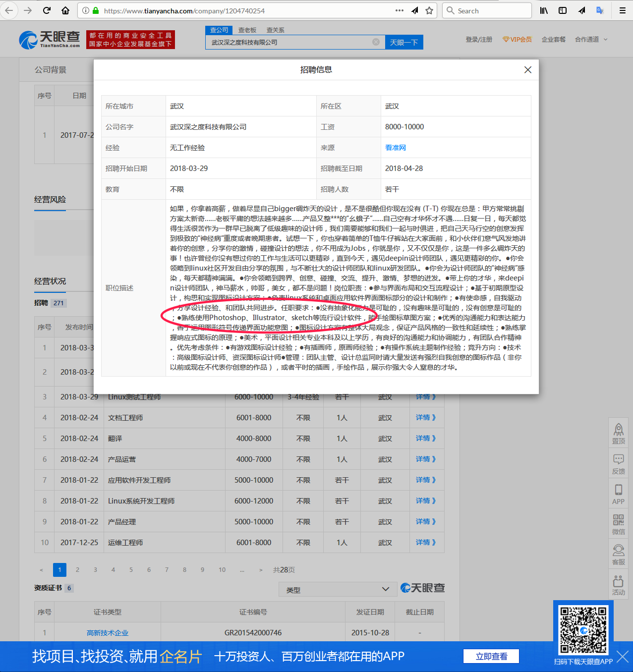Click the translate extension icon in toolbar
Image resolution: width=633 pixels, height=672 pixels.
point(600,10)
